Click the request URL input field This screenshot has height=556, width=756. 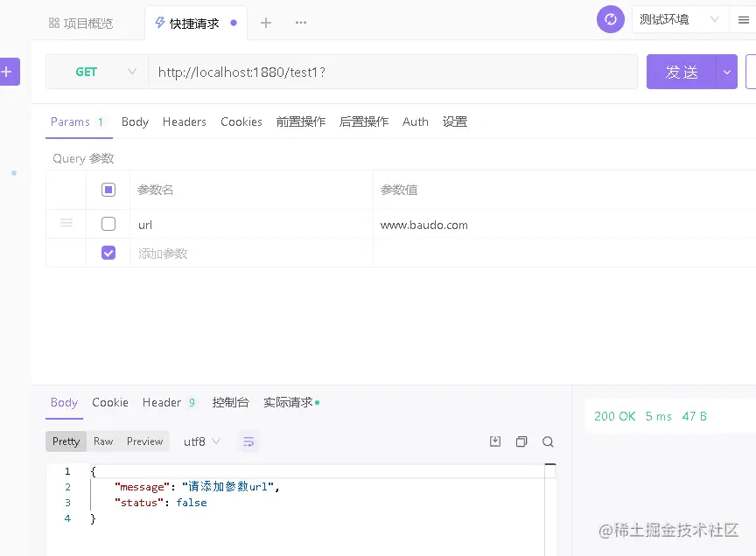coord(393,72)
